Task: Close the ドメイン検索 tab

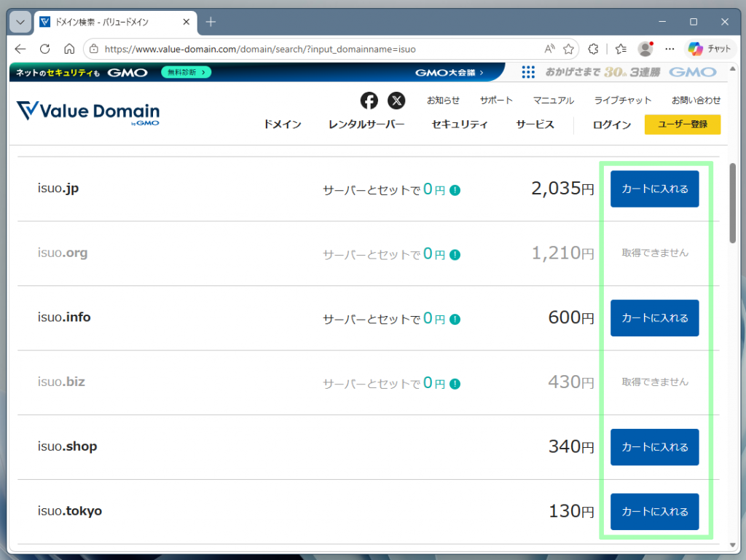Action: coord(186,22)
